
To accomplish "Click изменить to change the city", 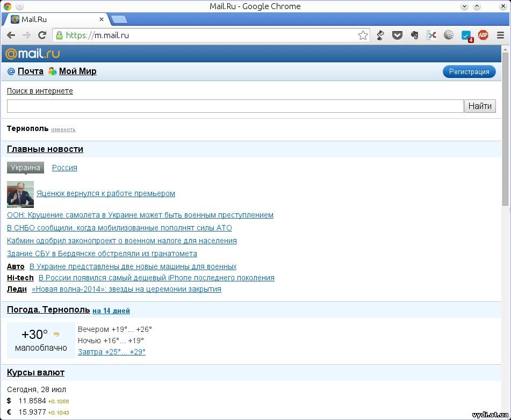I will (x=63, y=129).
